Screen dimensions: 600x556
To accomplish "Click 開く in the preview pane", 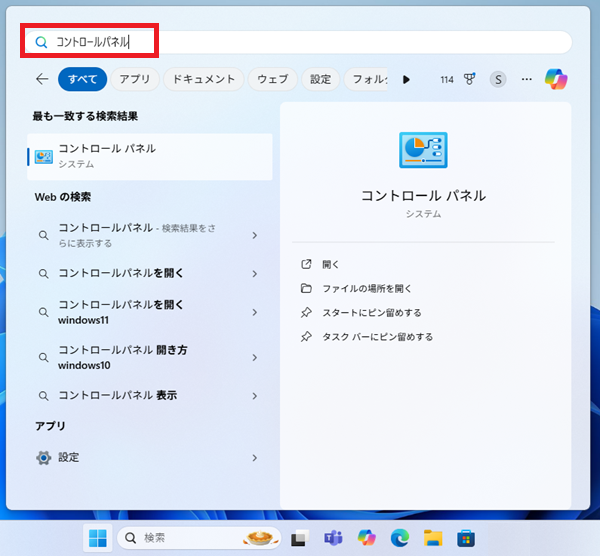I will [331, 264].
